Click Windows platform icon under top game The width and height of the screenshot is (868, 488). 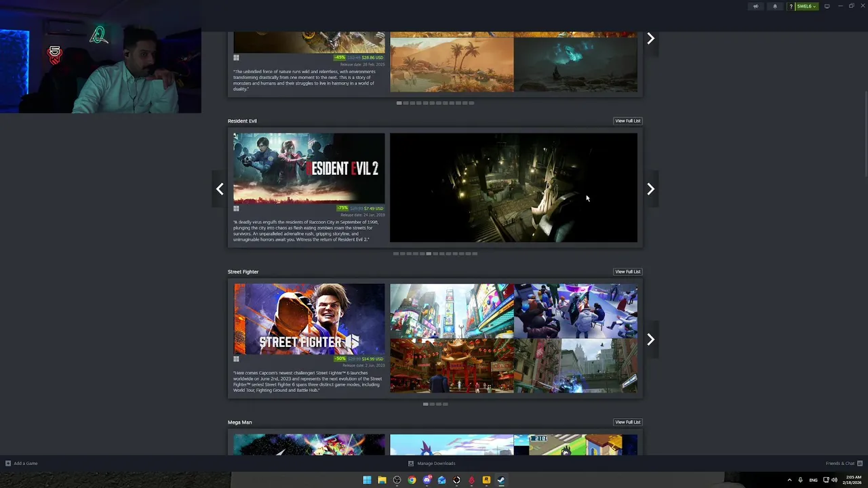(x=236, y=58)
